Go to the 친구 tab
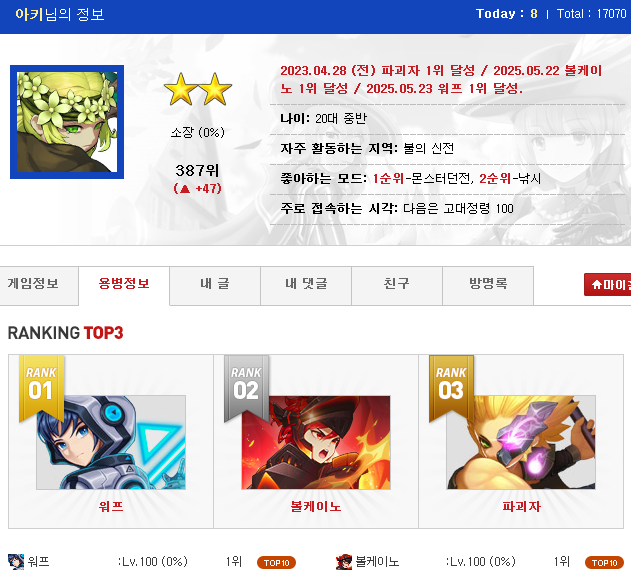Screen dimensions: 631x573 click(x=397, y=285)
